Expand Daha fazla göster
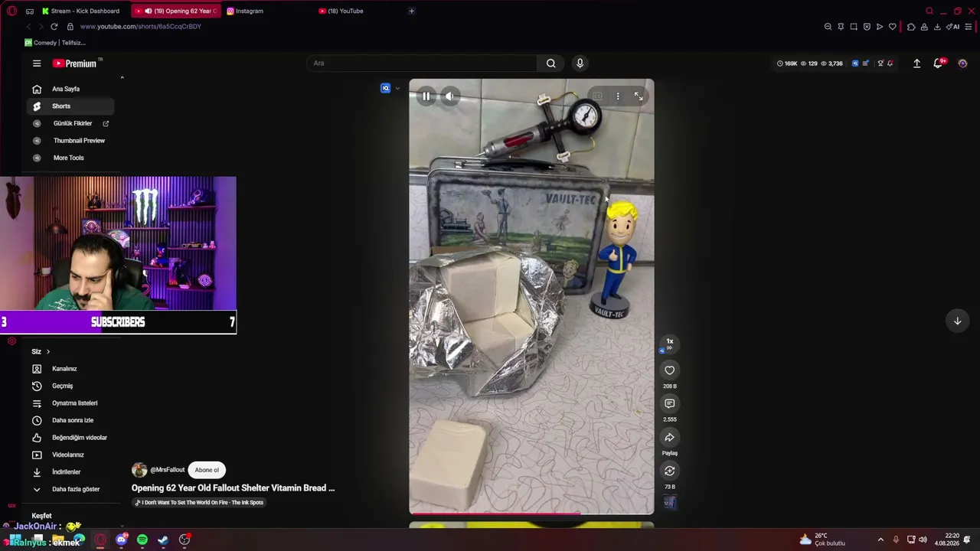Viewport: 980px width, 551px height. tap(70, 489)
